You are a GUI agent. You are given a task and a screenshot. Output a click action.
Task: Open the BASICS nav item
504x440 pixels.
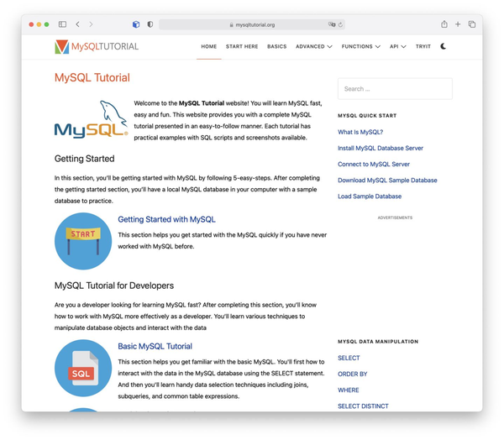276,47
